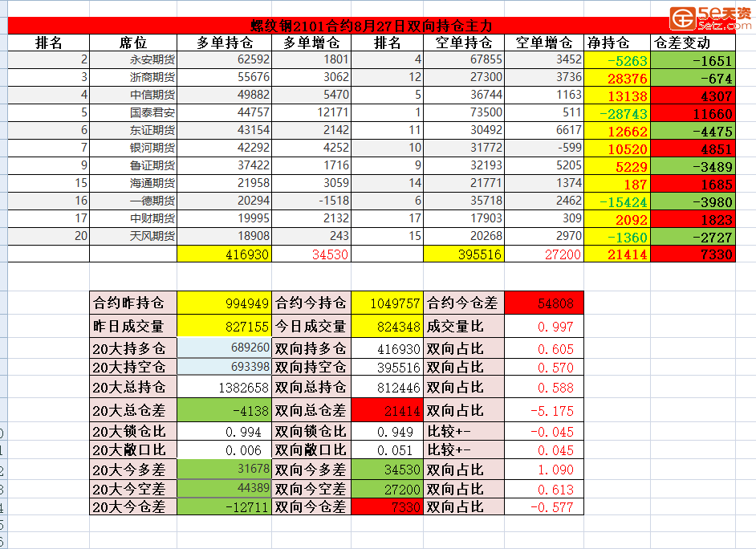
Task: Select the 永安期货 seat cell
Action: click(133, 59)
